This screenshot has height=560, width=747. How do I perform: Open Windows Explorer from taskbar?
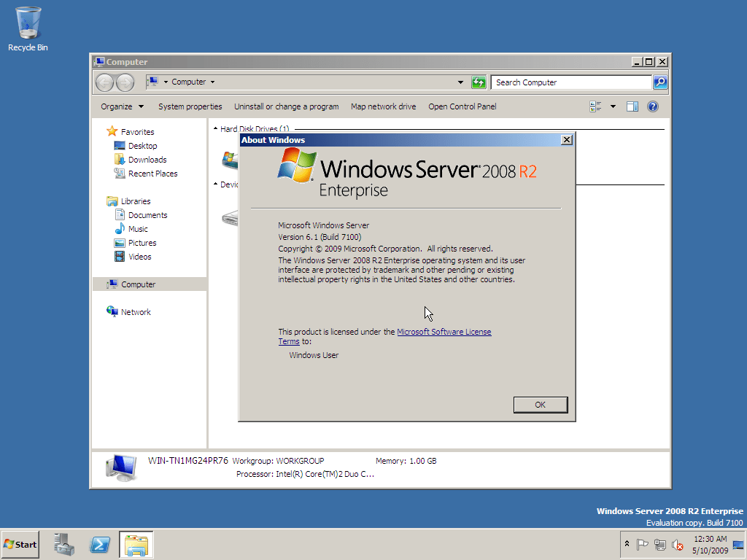[136, 545]
